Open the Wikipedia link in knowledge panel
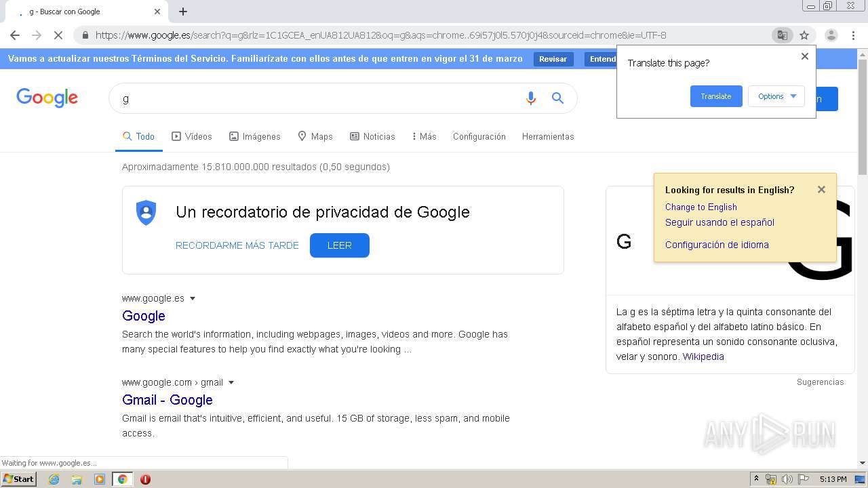 pyautogui.click(x=703, y=357)
